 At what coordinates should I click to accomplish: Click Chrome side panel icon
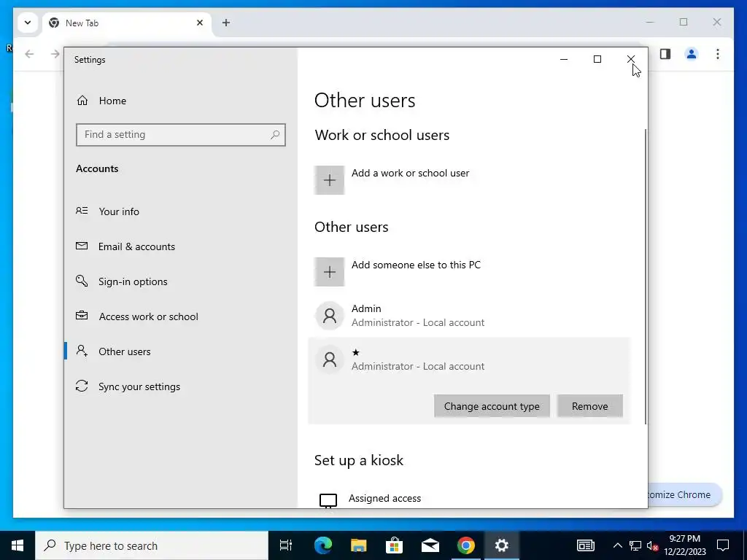tap(665, 54)
